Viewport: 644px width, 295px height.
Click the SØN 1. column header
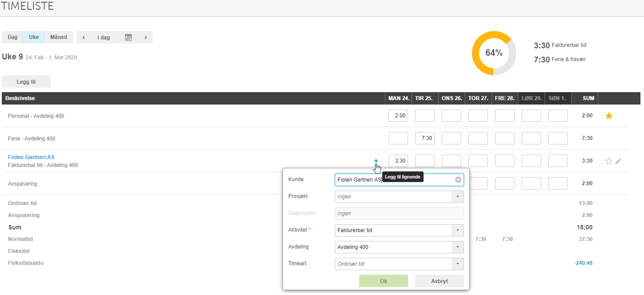click(x=558, y=98)
